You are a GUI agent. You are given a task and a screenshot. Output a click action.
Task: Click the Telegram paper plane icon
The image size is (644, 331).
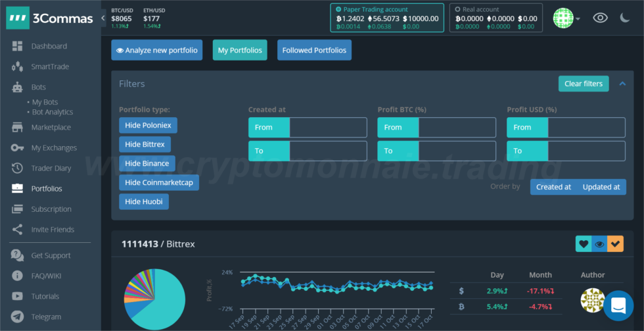point(17,317)
